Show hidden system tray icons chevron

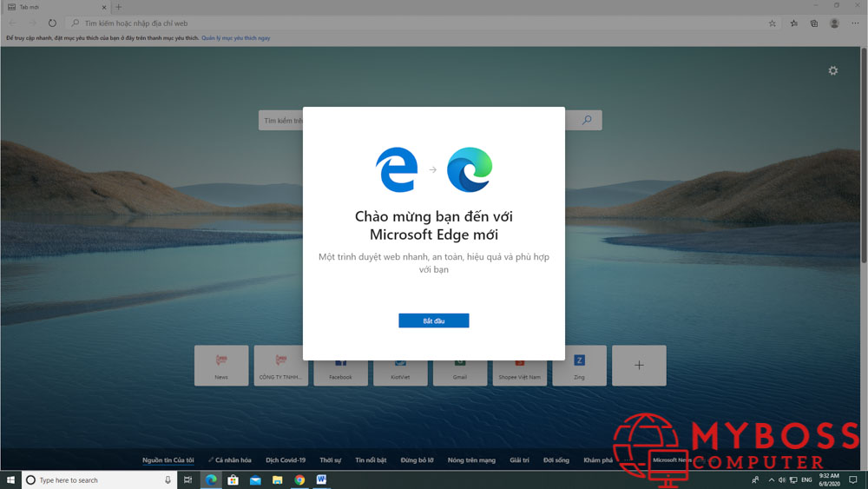(772, 479)
